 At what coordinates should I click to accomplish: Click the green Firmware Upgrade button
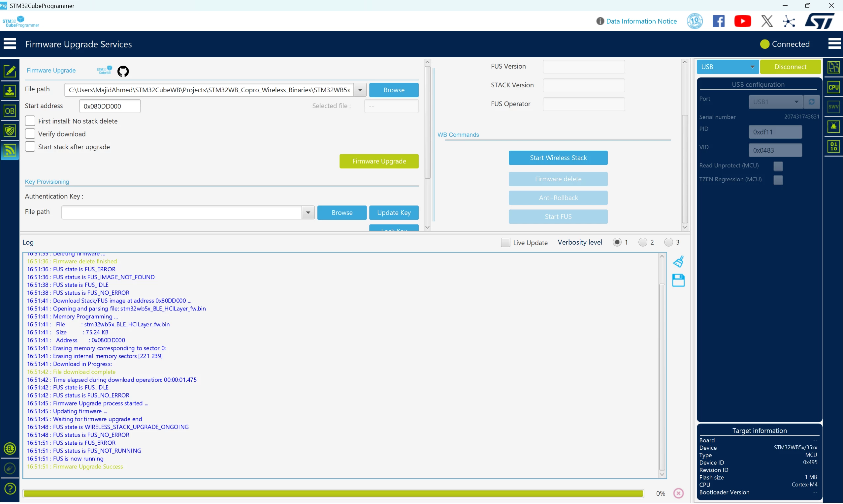click(x=379, y=161)
